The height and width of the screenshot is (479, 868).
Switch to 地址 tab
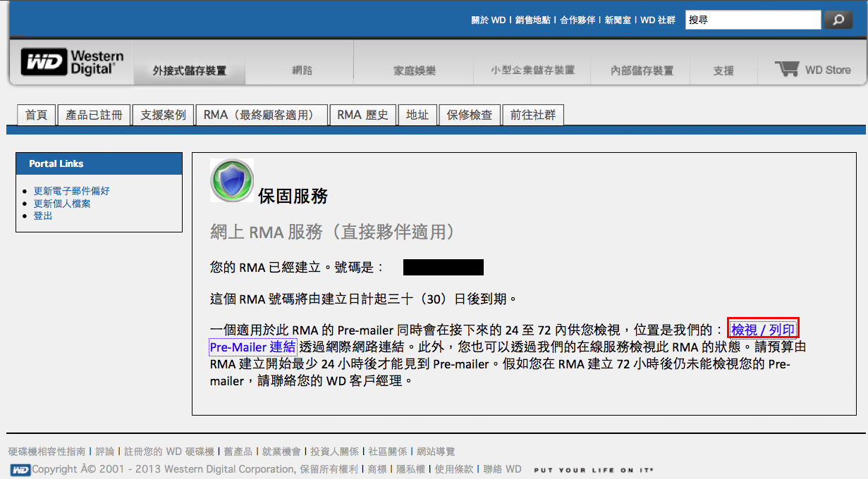click(417, 115)
